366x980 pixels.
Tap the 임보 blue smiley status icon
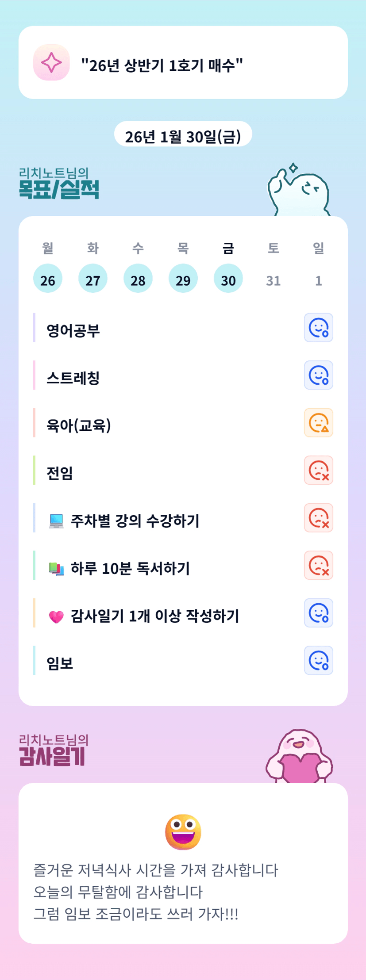click(x=318, y=661)
